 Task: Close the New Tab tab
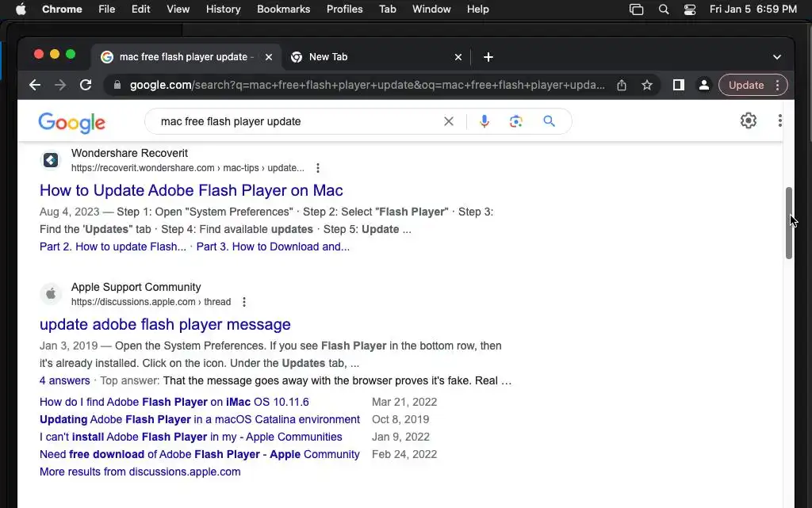[458, 57]
